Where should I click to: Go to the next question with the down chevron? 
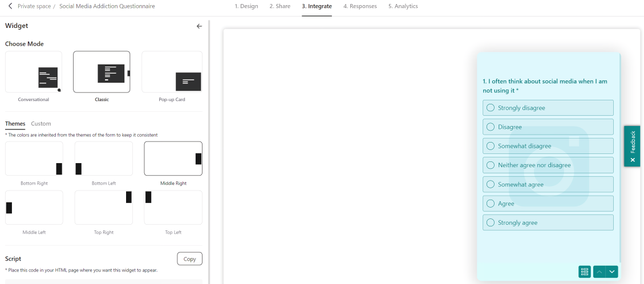tap(612, 271)
